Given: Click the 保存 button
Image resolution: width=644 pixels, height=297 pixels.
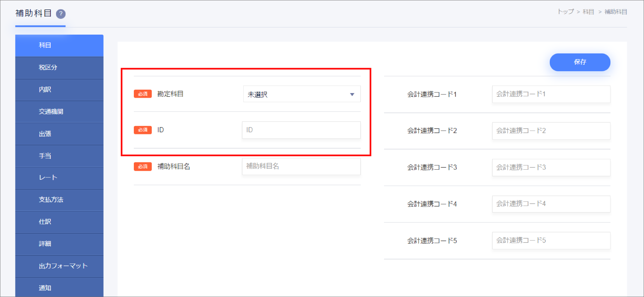Looking at the screenshot, I should pos(580,62).
